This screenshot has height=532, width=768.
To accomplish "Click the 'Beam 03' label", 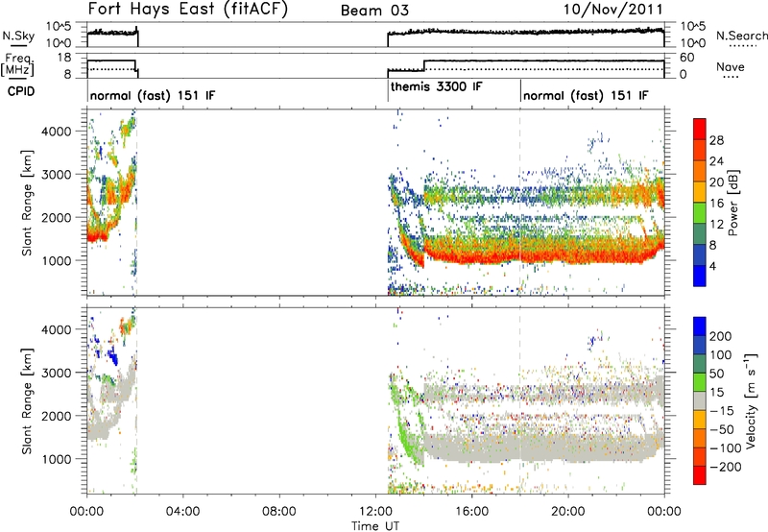I will (374, 11).
